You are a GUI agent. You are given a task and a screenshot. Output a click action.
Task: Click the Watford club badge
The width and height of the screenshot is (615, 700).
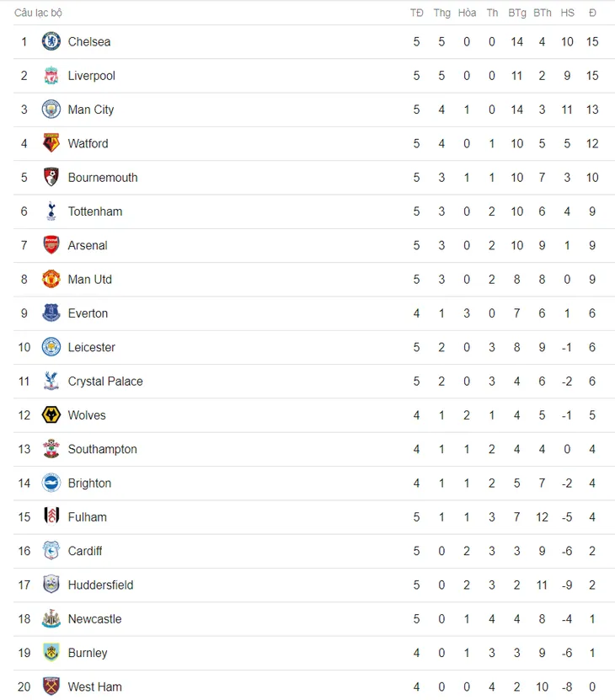pos(51,143)
